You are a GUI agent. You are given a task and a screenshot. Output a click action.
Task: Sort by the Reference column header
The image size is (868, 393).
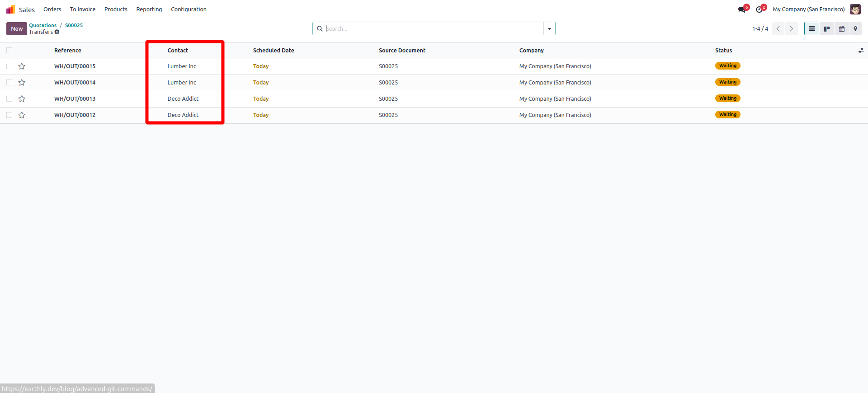[68, 51]
